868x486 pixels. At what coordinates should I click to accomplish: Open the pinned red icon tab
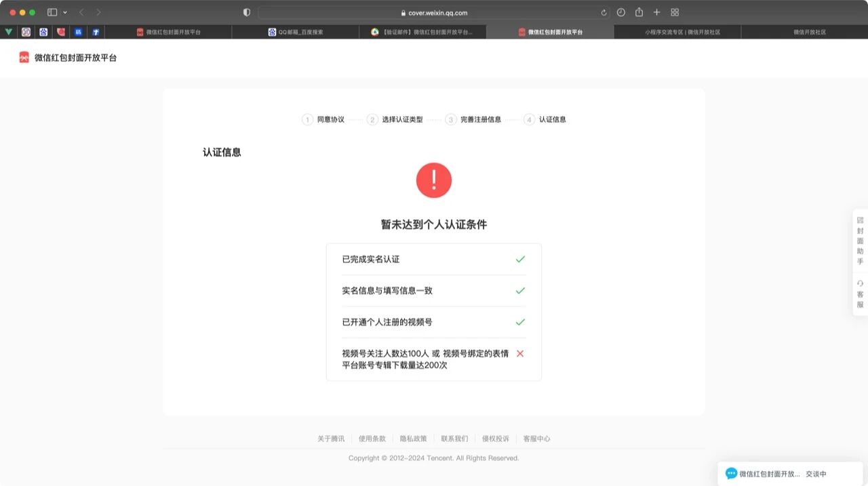61,32
